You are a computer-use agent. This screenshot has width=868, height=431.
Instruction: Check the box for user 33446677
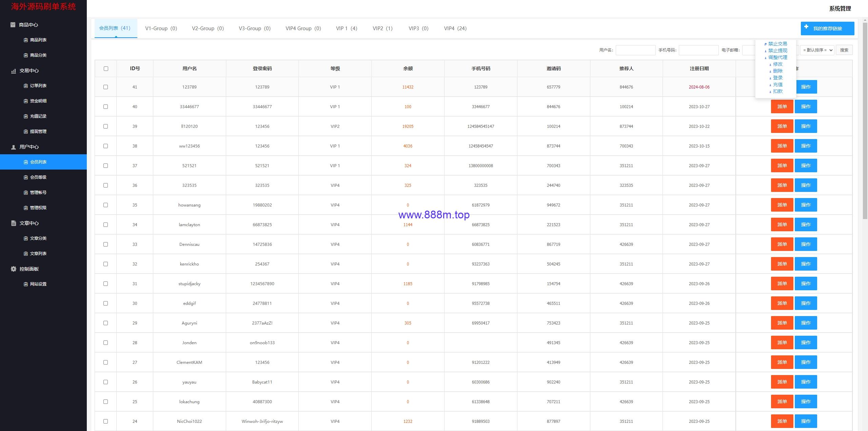(106, 107)
